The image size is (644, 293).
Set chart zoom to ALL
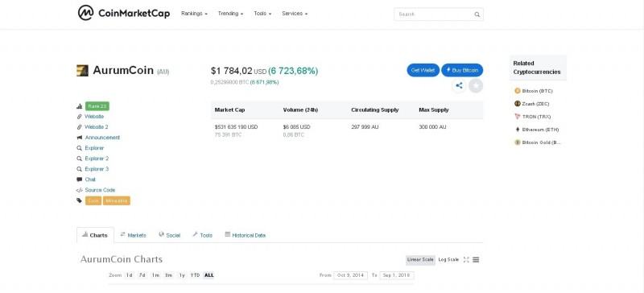[x=208, y=275]
